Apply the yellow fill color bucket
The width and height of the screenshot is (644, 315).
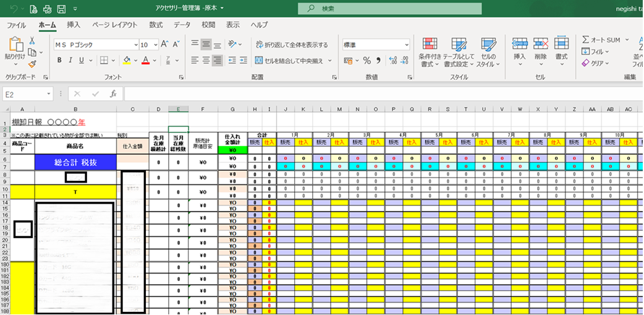click(127, 61)
